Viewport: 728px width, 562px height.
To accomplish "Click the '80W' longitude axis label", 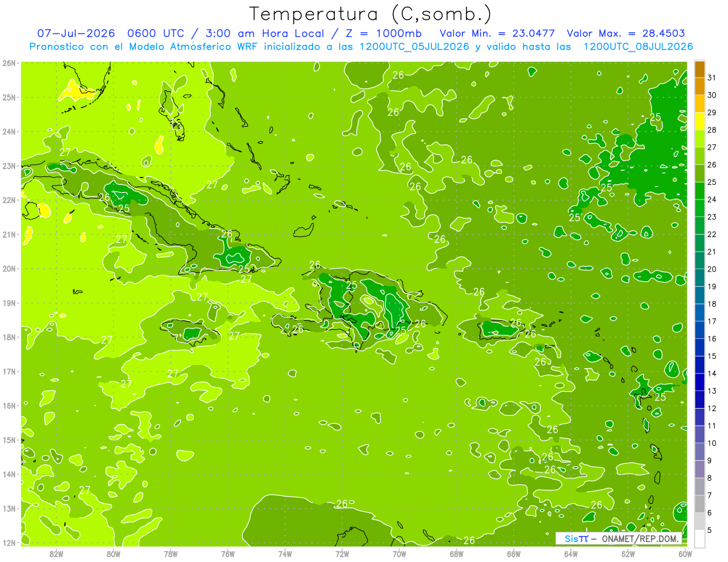I will [x=113, y=553].
